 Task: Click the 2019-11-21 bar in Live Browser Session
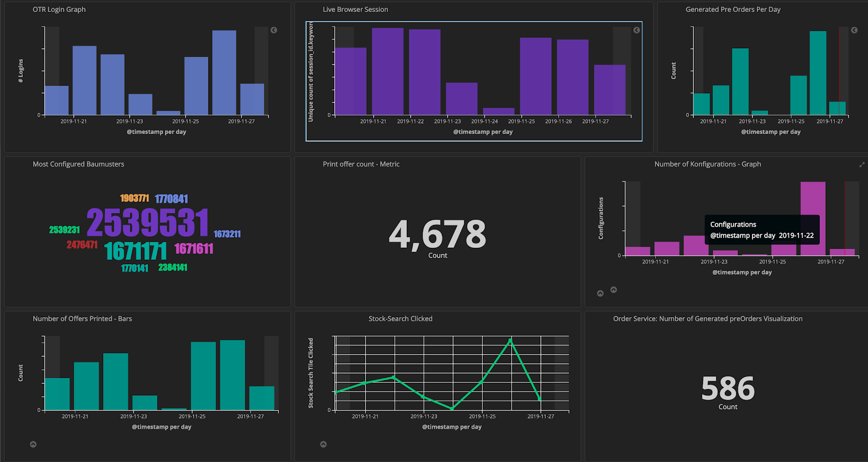(388, 71)
